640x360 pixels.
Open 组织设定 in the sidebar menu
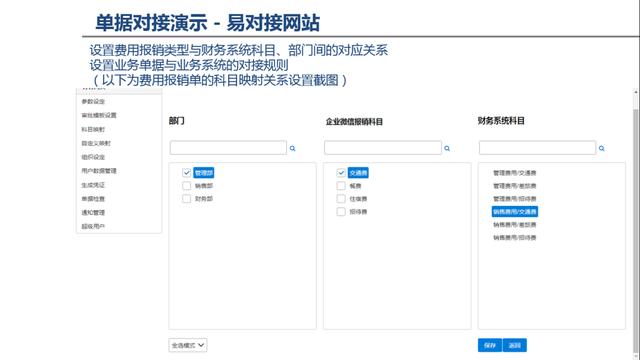tap(93, 157)
